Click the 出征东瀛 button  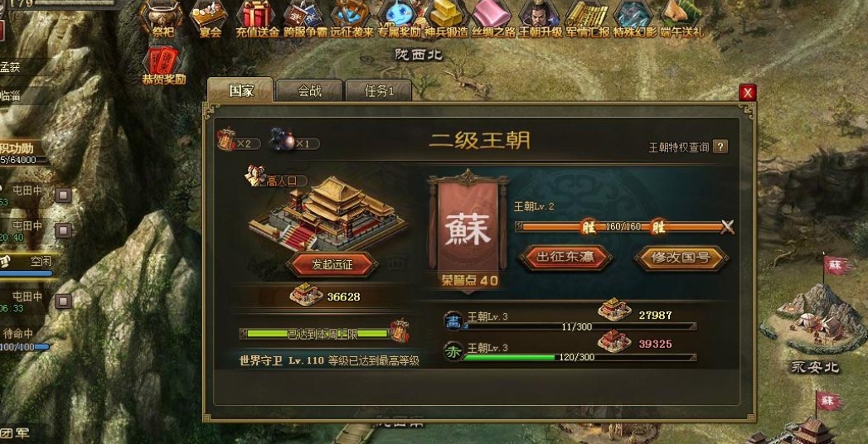click(565, 257)
